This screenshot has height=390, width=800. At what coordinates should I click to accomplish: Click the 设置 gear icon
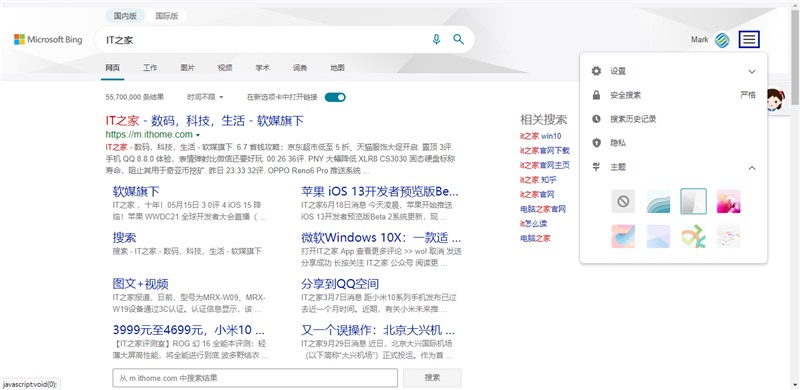pos(596,71)
